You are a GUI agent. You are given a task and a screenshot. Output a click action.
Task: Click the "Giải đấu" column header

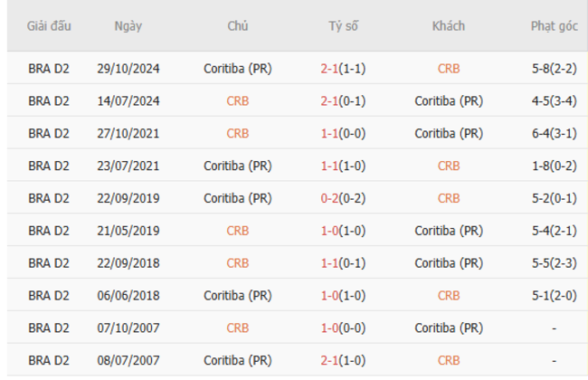click(49, 26)
